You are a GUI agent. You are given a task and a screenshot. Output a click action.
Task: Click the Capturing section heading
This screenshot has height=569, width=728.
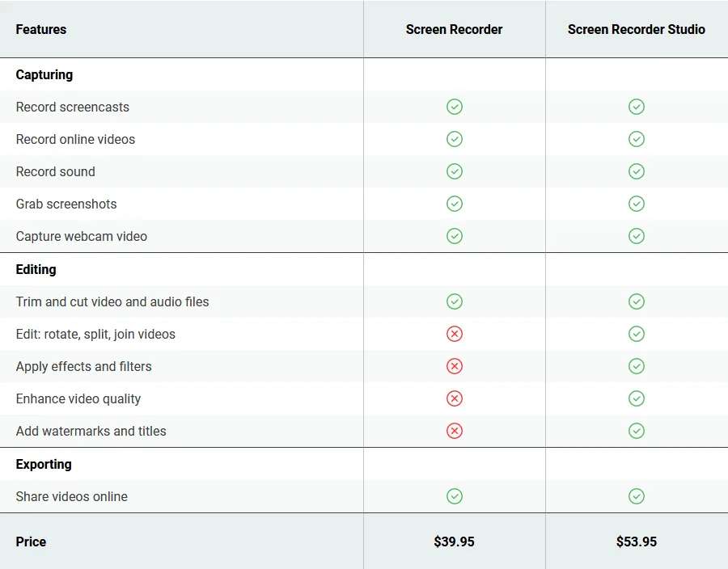click(x=44, y=74)
